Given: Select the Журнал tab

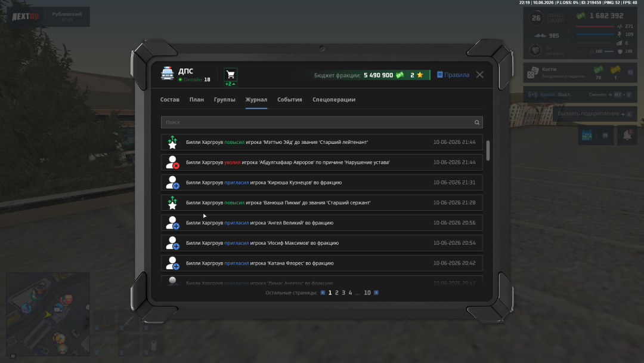Looking at the screenshot, I should coord(256,100).
